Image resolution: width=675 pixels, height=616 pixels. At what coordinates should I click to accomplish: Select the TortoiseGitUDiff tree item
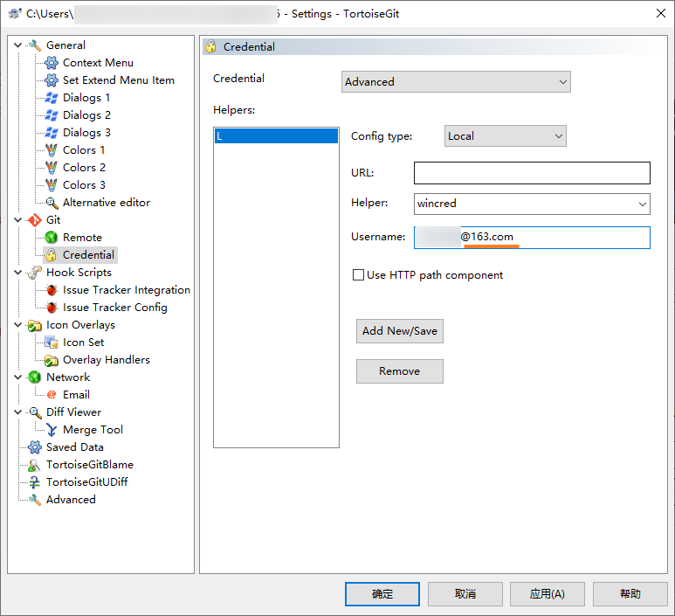pos(87,482)
